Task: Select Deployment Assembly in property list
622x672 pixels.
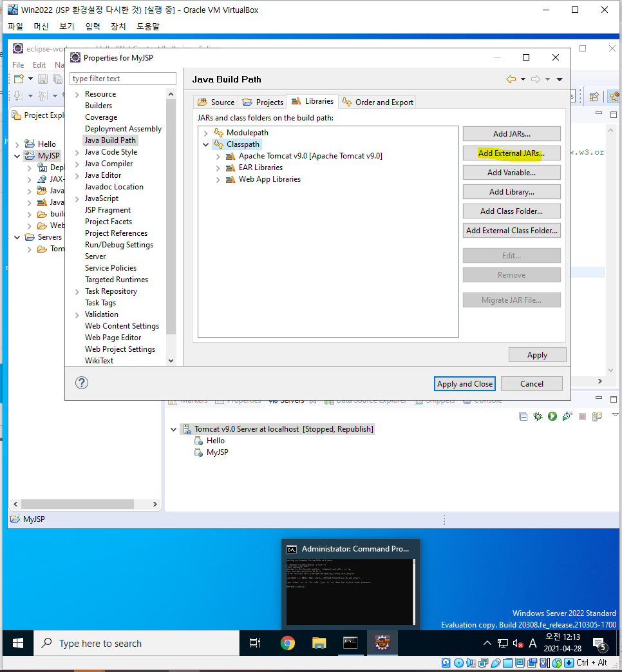Action: click(123, 129)
